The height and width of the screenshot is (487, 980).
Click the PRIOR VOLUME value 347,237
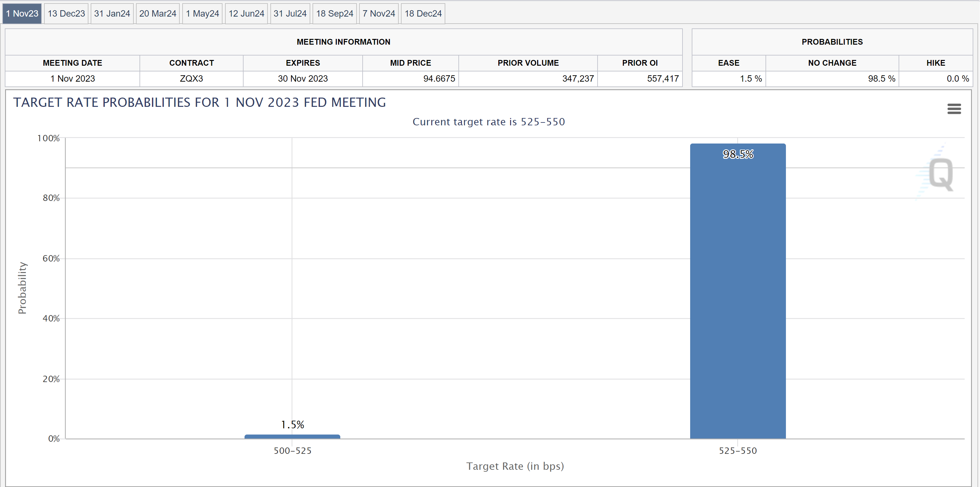(577, 79)
